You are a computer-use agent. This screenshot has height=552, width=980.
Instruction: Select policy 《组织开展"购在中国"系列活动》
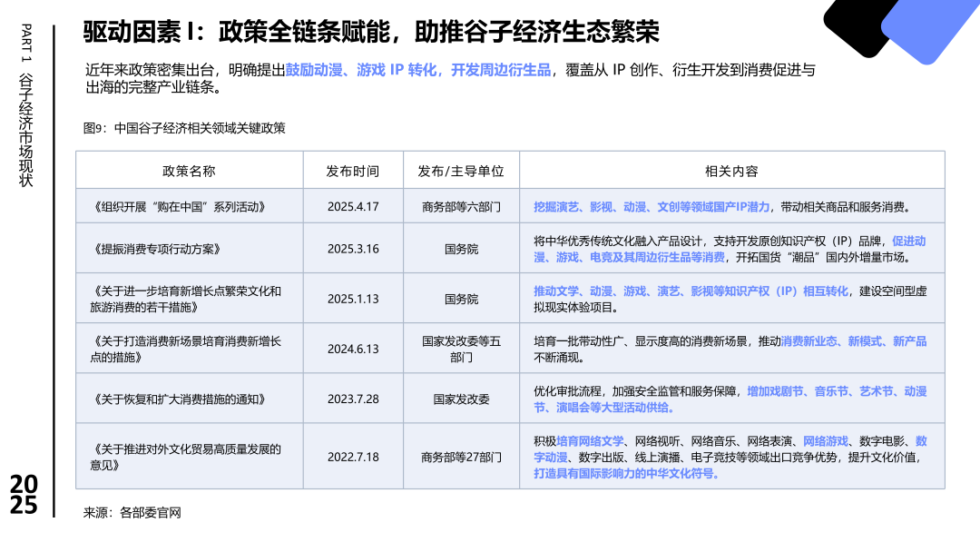pyautogui.click(x=178, y=207)
